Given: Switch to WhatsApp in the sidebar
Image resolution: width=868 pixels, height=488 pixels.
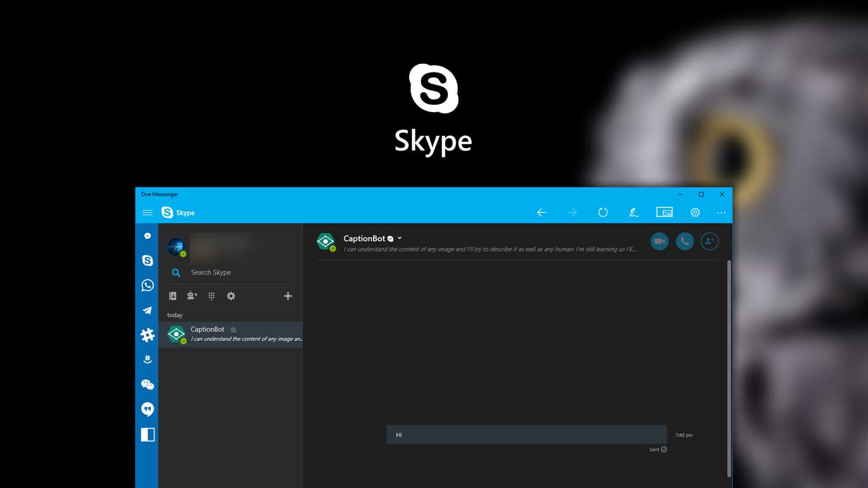Looking at the screenshot, I should coord(147,286).
